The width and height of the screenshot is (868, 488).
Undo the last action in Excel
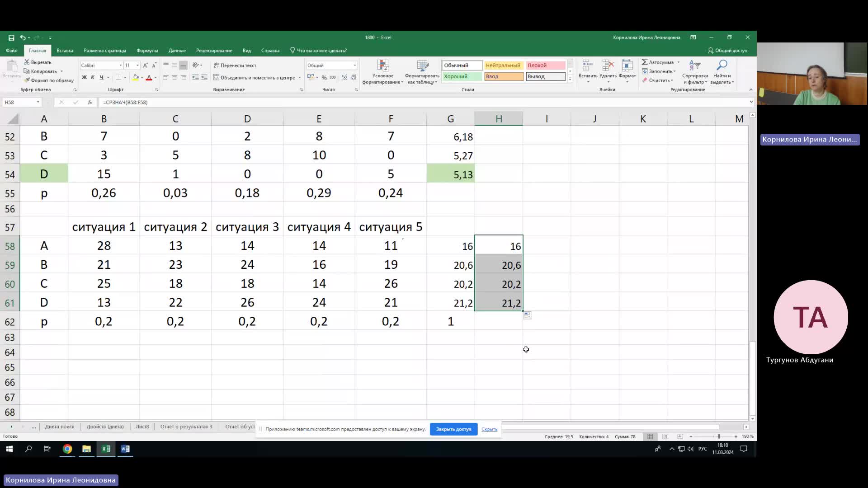tap(22, 38)
